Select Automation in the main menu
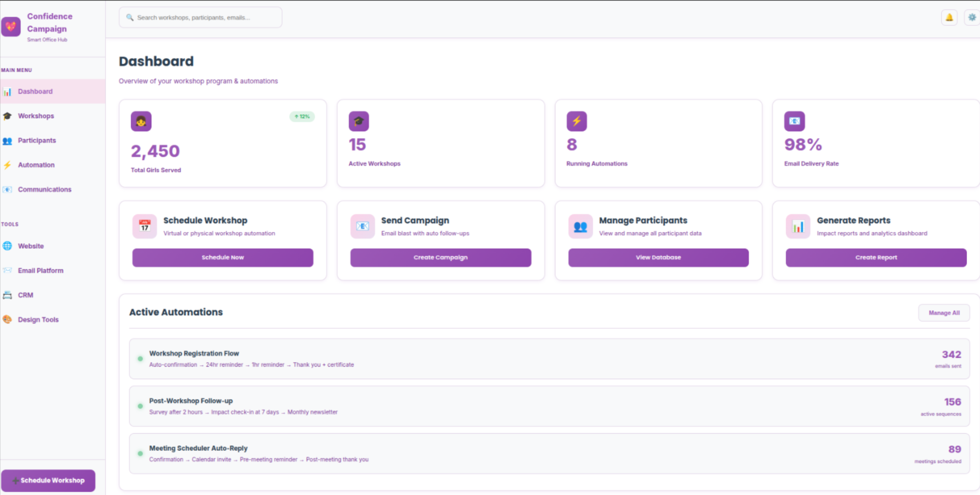The height and width of the screenshot is (495, 980). pos(53,165)
